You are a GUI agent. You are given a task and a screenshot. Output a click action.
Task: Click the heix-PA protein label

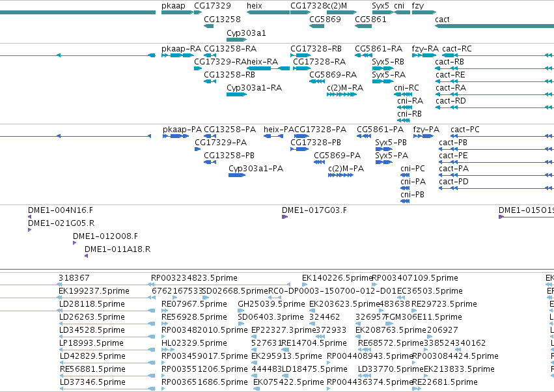[279, 130]
